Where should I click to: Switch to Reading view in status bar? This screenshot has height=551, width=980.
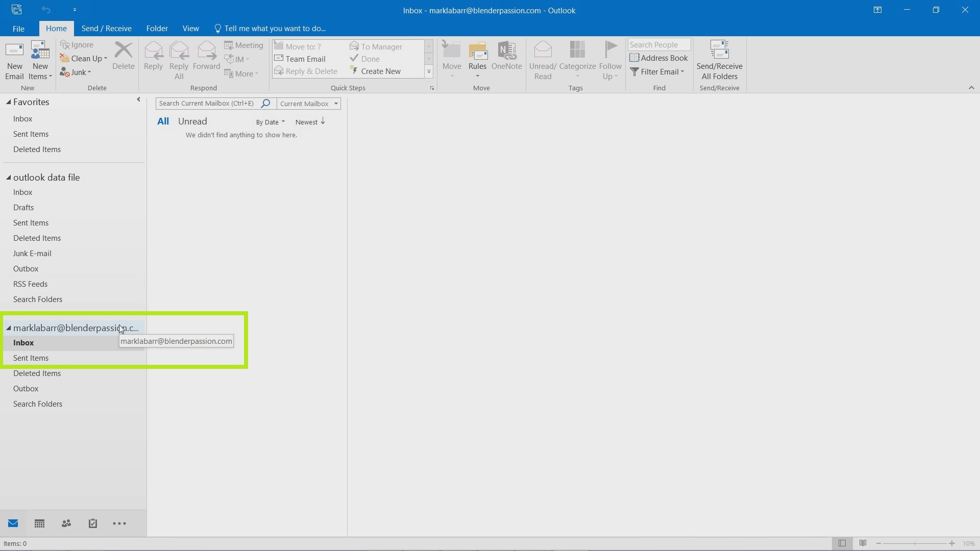click(863, 543)
